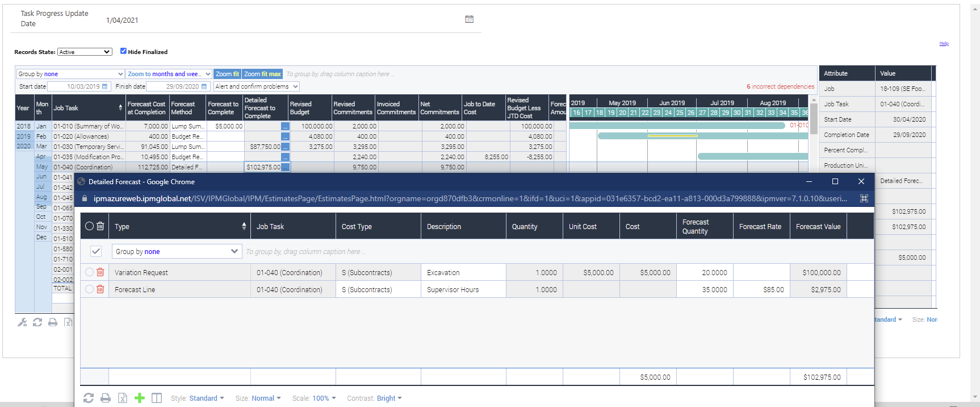This screenshot has height=407, width=980.
Task: Toggle select-all circle in Detailed Forecast header
Action: pyautogui.click(x=89, y=226)
